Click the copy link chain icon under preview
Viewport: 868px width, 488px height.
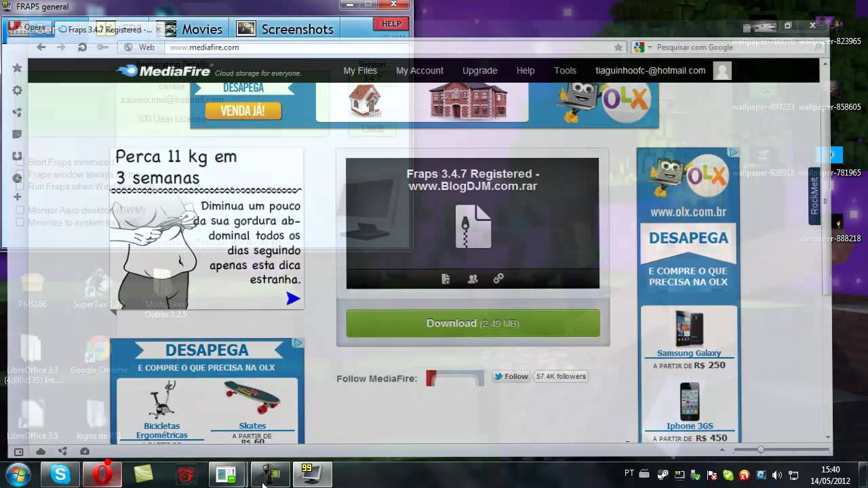[x=498, y=279]
